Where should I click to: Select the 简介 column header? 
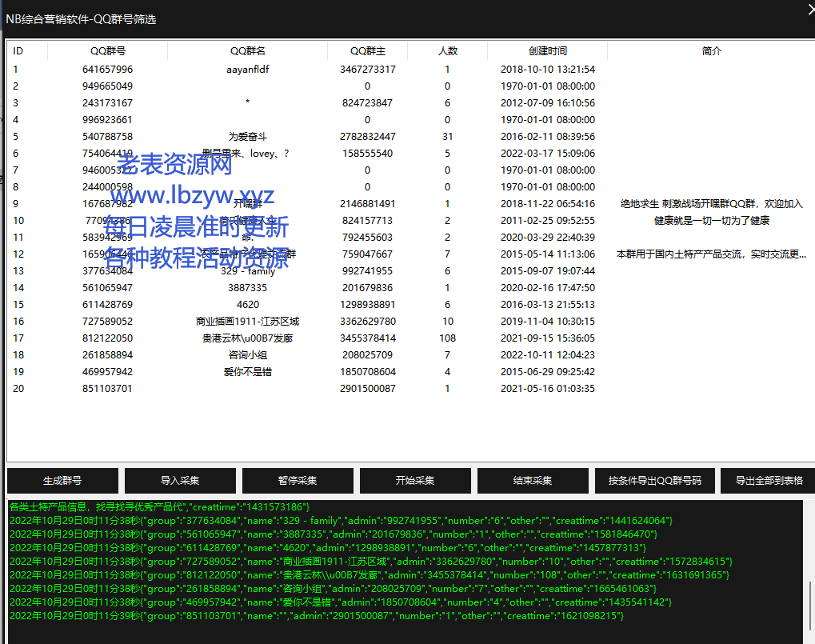point(711,51)
